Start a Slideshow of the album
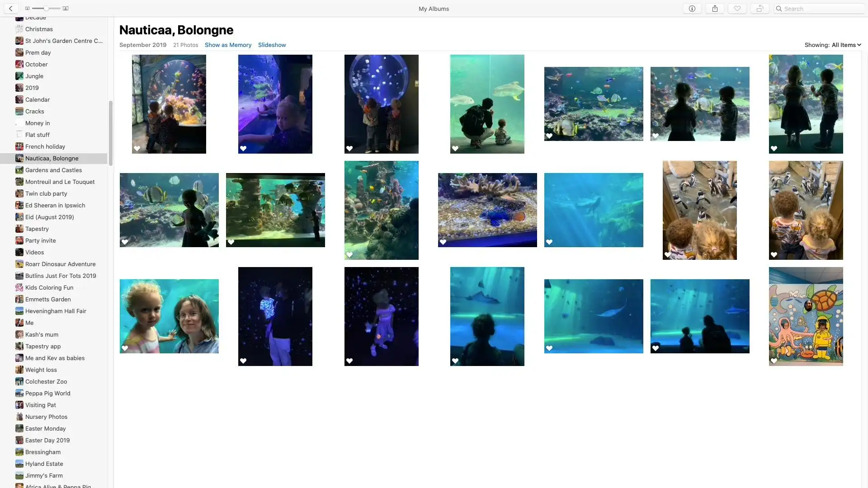The height and width of the screenshot is (488, 868). (272, 45)
